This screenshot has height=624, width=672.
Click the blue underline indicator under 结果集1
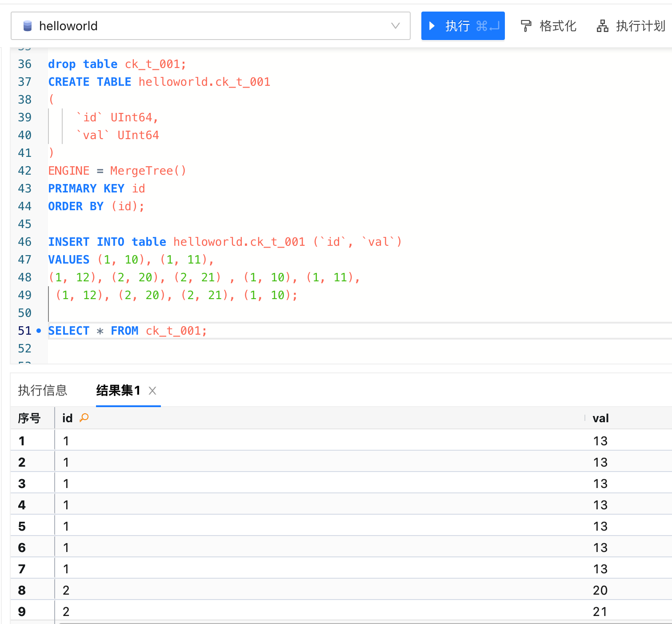pyautogui.click(x=128, y=405)
